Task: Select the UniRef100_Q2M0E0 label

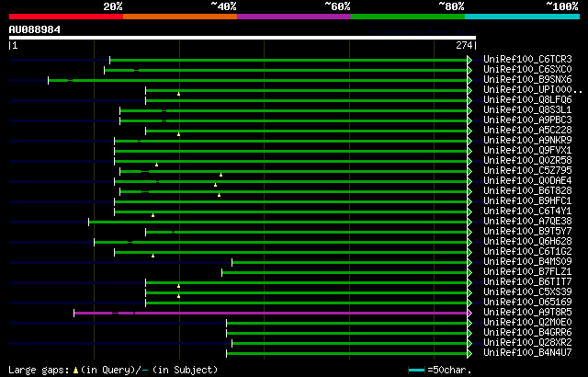Action: pos(527,323)
